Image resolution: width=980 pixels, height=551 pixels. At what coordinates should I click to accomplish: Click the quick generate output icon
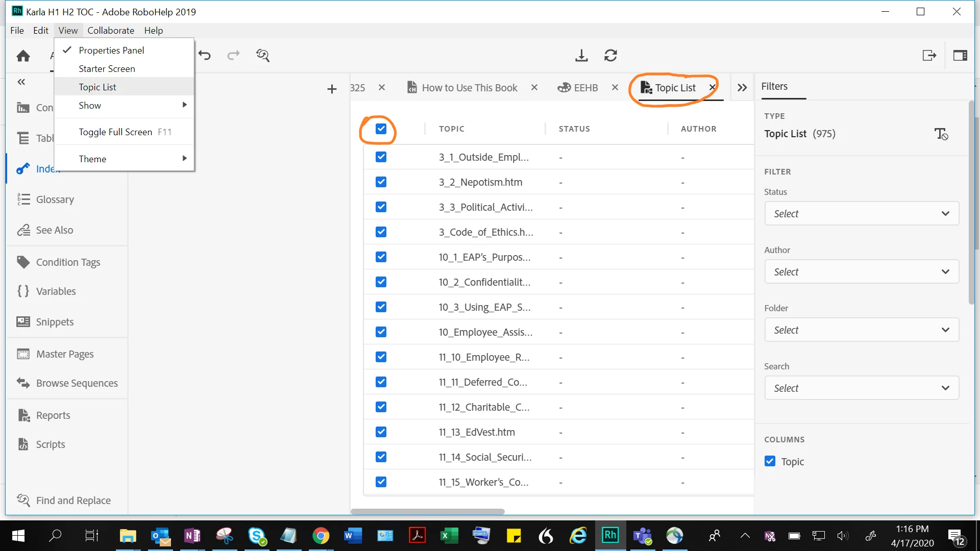tap(929, 55)
